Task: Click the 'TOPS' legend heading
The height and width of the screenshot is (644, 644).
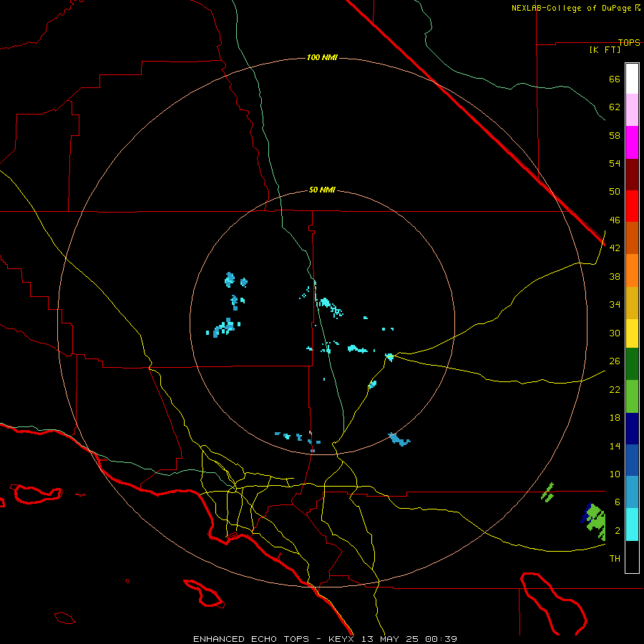Action: [629, 42]
